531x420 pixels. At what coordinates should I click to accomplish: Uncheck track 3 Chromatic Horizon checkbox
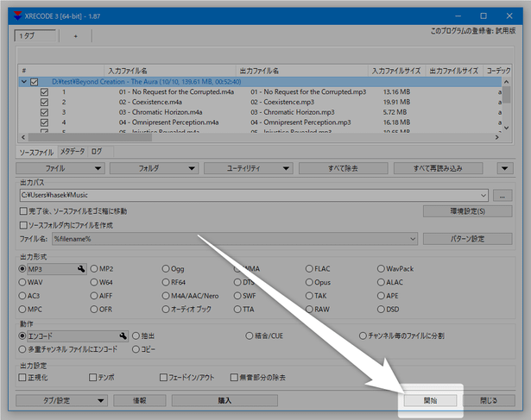point(44,112)
